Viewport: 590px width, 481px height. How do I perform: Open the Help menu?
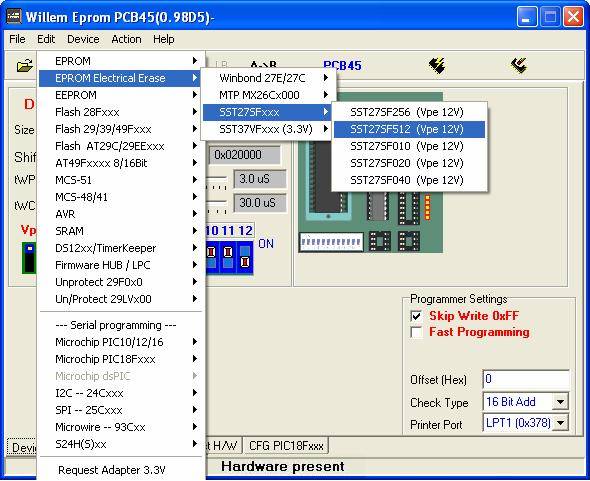click(163, 39)
